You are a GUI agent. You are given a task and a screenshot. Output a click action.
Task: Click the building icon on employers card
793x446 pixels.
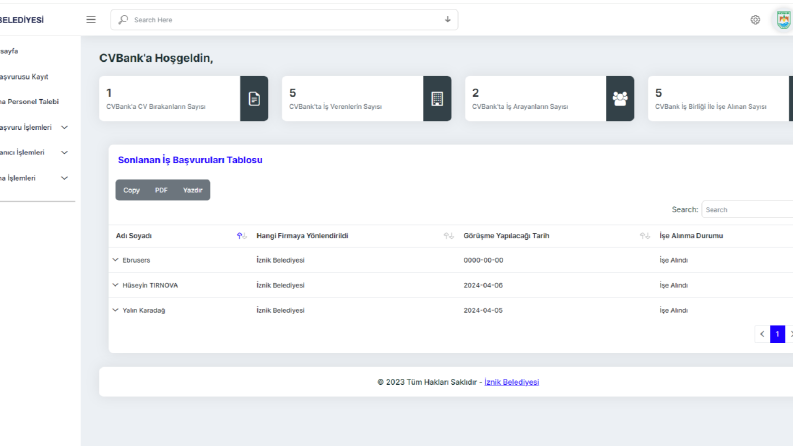[x=437, y=99]
